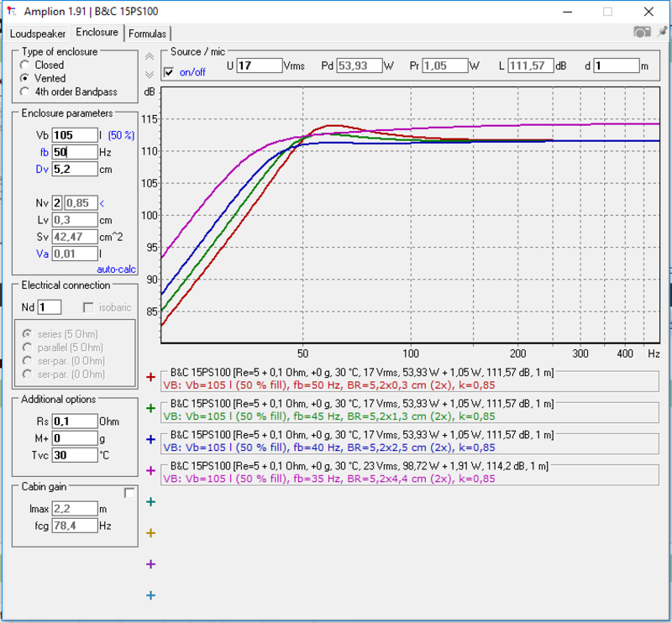Click the camera screenshot icon
This screenshot has height=623, width=672.
(x=642, y=32)
